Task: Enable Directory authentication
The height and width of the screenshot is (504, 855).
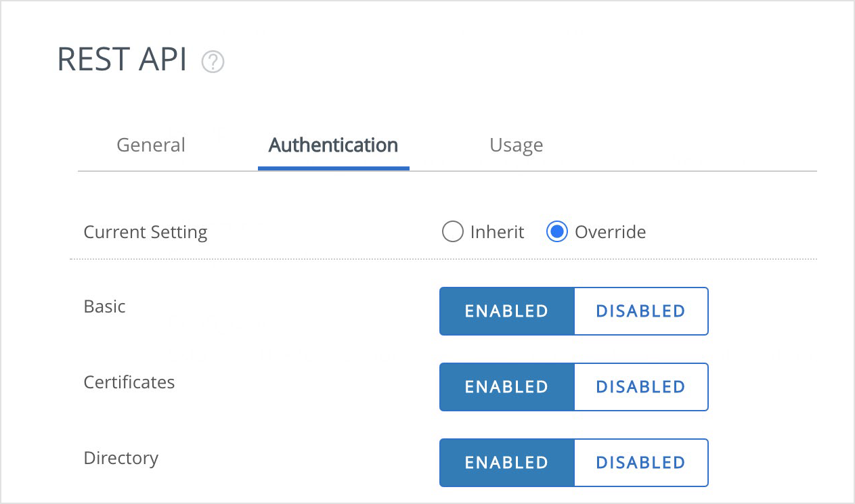Action: pyautogui.click(x=506, y=463)
